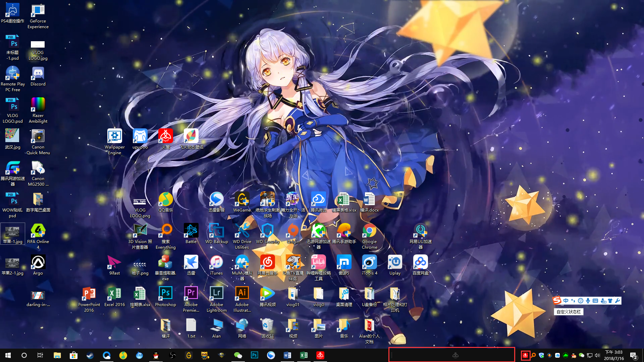Viewport: 644px width, 362px height.
Task: Select the Excel 2016 desktop icon
Action: 114,297
